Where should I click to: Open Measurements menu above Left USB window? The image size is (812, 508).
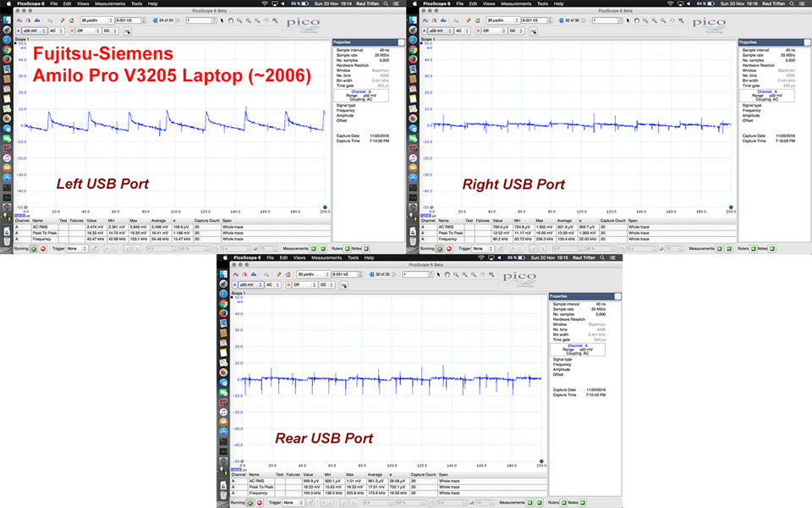(x=110, y=3)
